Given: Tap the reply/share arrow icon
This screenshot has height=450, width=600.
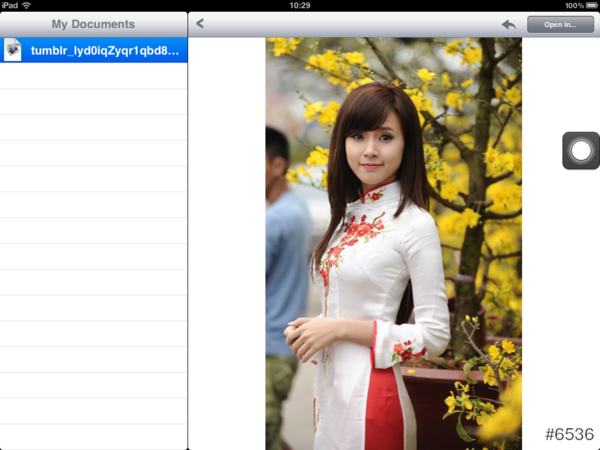Looking at the screenshot, I should (x=509, y=25).
